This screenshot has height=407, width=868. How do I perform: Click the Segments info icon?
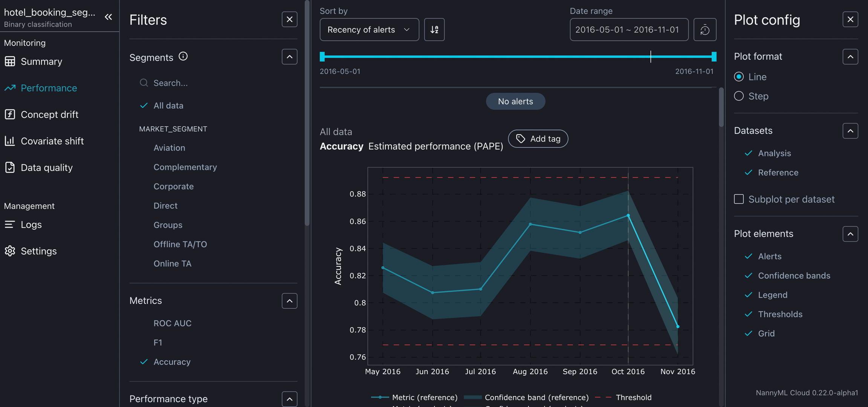tap(183, 56)
